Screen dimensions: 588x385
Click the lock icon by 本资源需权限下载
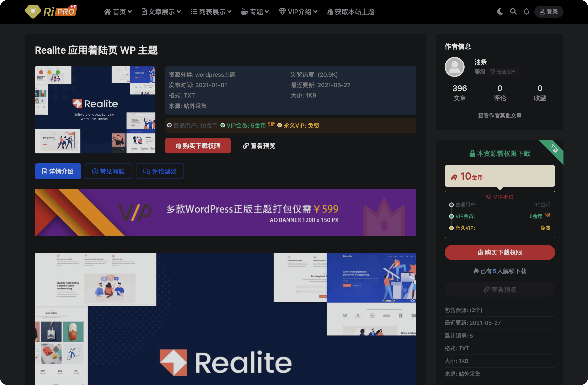[x=472, y=153]
